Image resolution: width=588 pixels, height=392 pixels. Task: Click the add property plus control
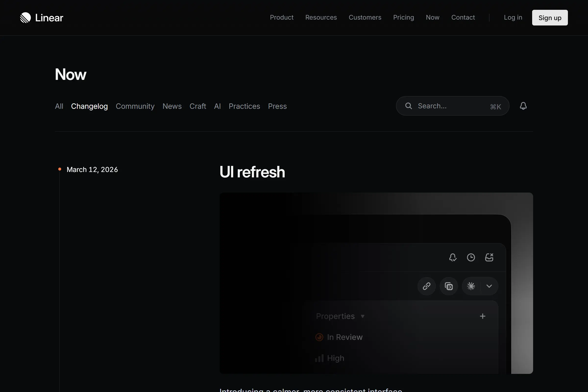click(x=482, y=316)
